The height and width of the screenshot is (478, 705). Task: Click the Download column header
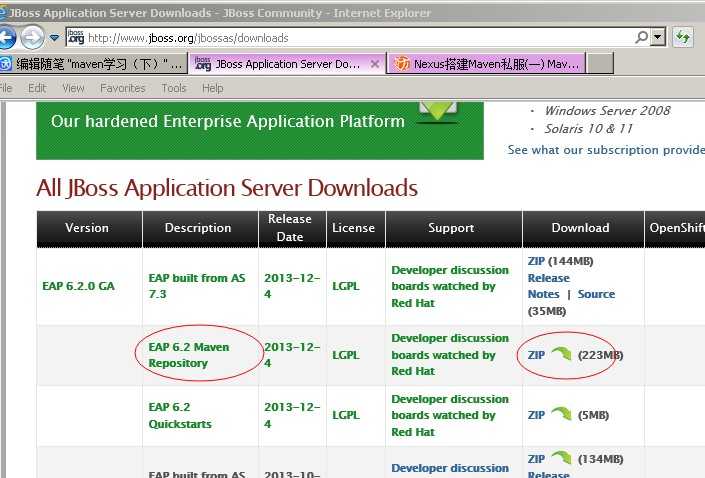(583, 228)
